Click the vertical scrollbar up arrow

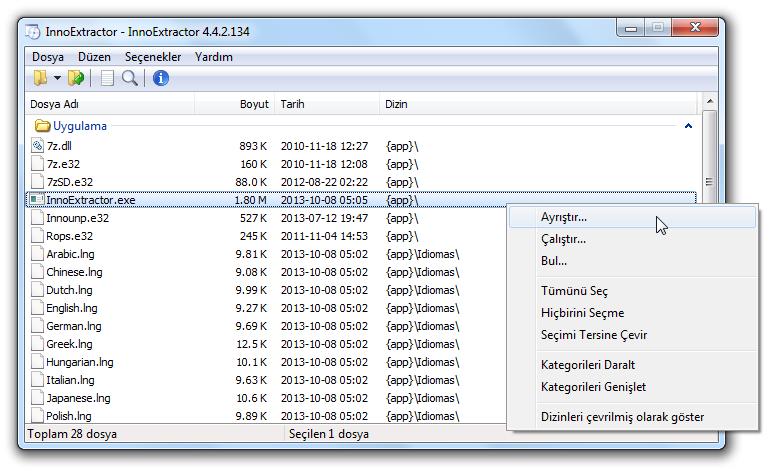pyautogui.click(x=709, y=102)
